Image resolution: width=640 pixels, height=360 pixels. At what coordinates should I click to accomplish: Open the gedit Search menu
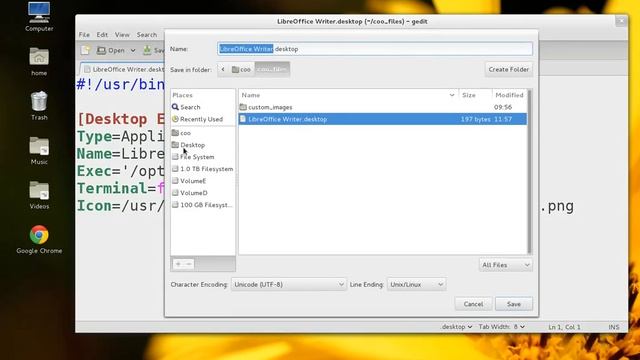(x=147, y=35)
